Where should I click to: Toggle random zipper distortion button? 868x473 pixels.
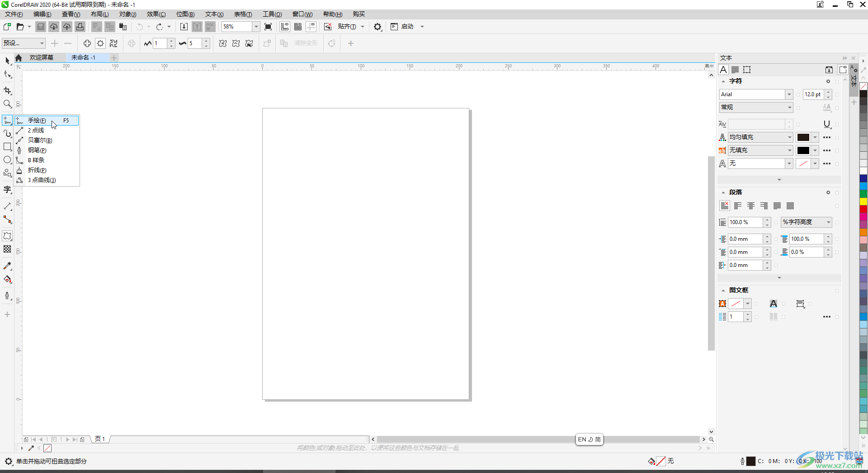pos(223,43)
